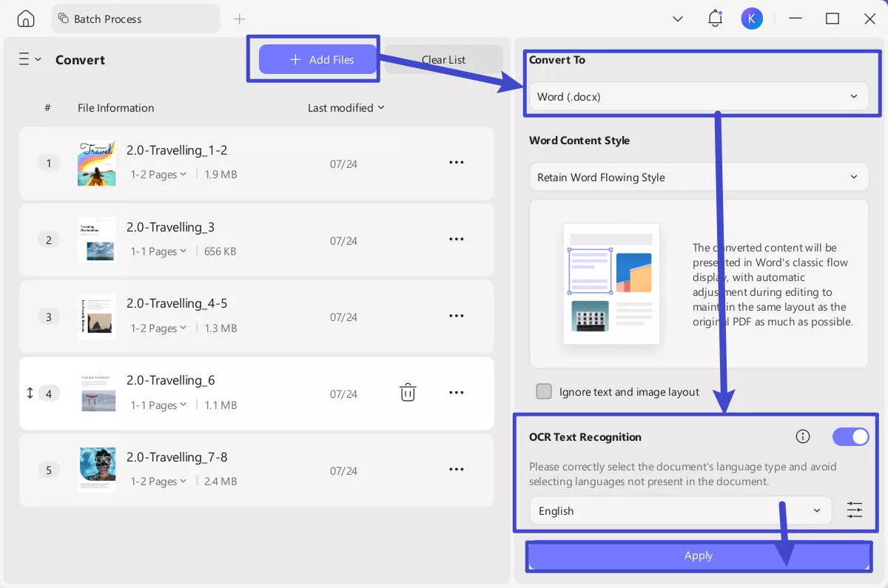Check Ignore text and image layout
The height and width of the screenshot is (588, 888).
[x=544, y=392]
